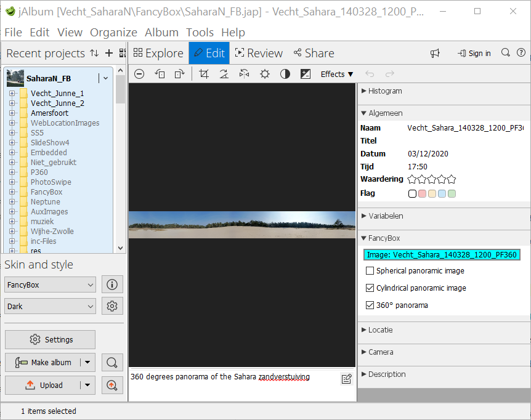Open the FancyBox skin dropdown

pos(50,285)
